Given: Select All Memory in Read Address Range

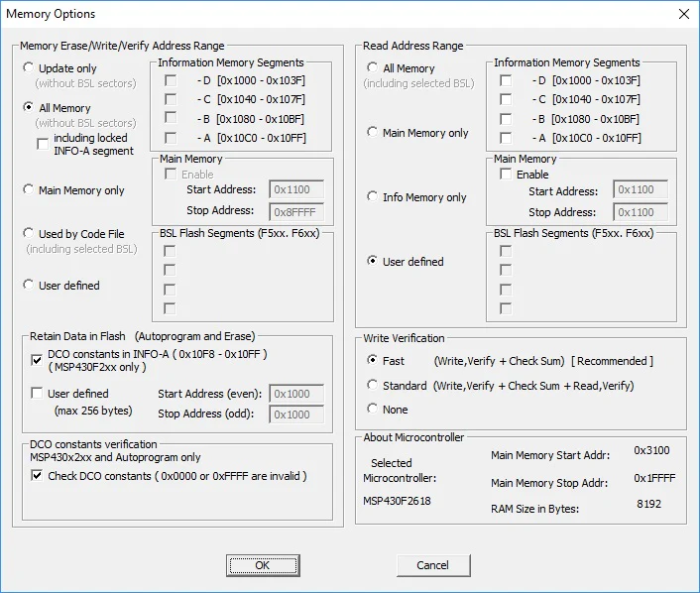Looking at the screenshot, I should (373, 68).
